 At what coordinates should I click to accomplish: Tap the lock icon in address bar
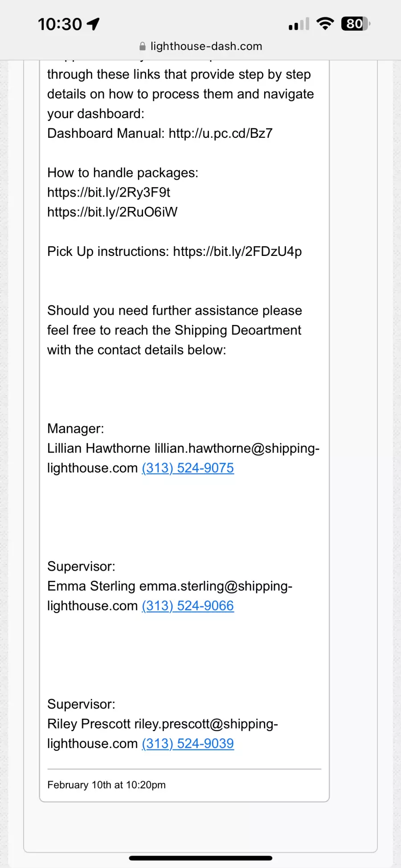[x=143, y=46]
